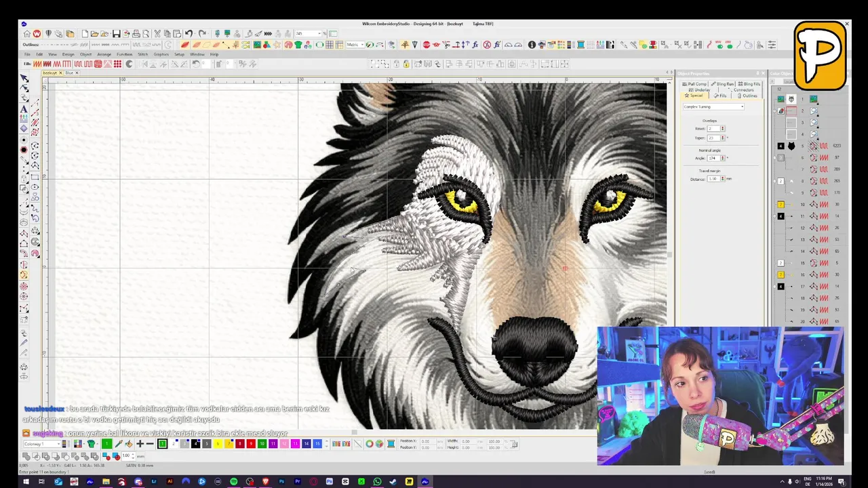Select yellow color 6 in palette
The image size is (868, 488).
(218, 444)
